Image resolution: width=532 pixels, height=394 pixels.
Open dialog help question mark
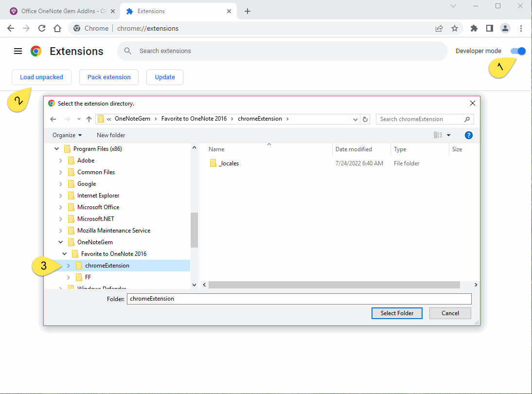tap(469, 135)
